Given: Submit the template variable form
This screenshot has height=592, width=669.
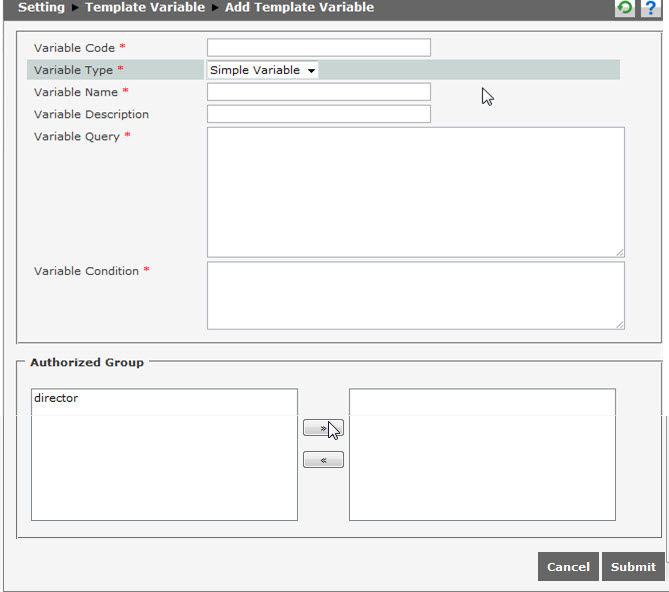Looking at the screenshot, I should [x=633, y=567].
